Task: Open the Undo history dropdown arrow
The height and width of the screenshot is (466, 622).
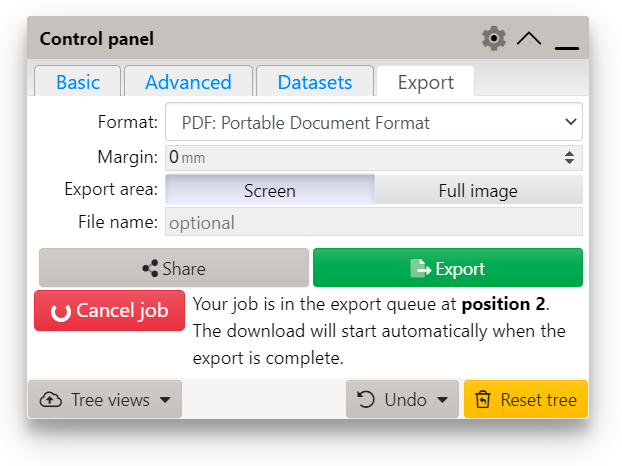Action: (x=442, y=401)
